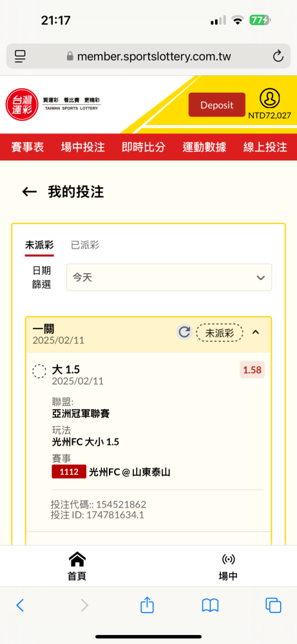Open Safari reader page menu icon
This screenshot has height=644, width=297.
[20, 56]
